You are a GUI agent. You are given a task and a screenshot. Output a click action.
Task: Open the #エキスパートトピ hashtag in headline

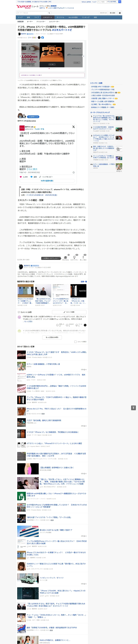pyautogui.click(x=62, y=30)
